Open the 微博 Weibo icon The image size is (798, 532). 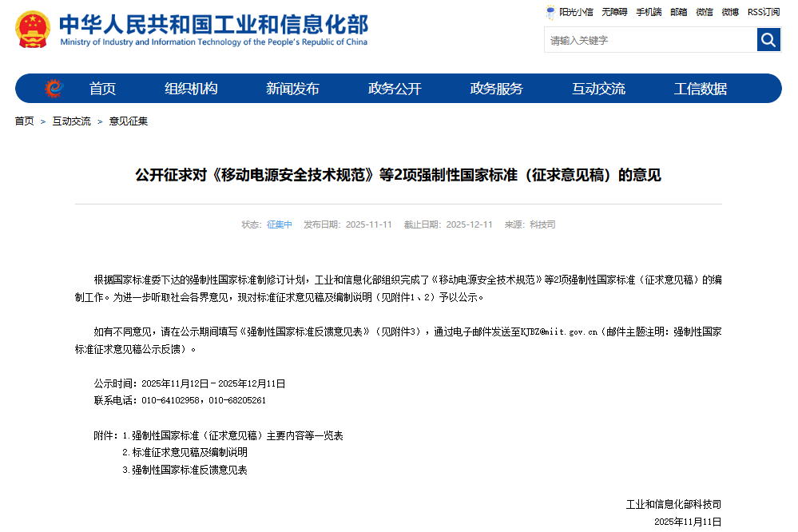pos(729,12)
